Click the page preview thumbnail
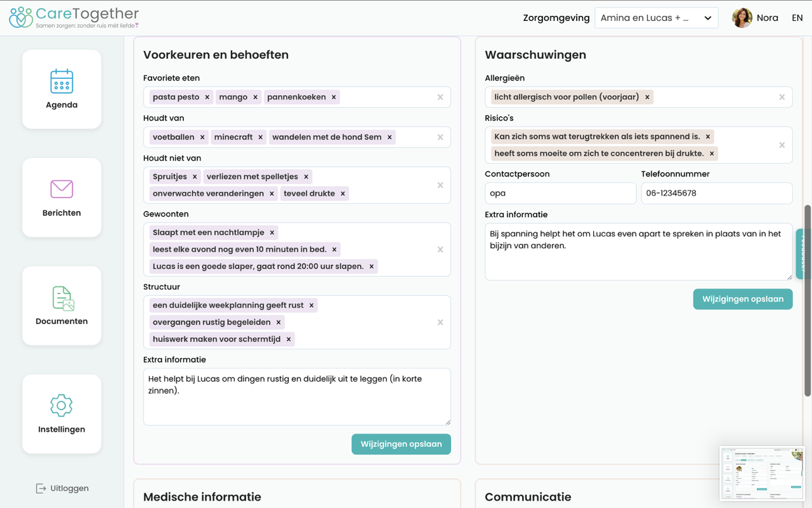 (x=762, y=474)
